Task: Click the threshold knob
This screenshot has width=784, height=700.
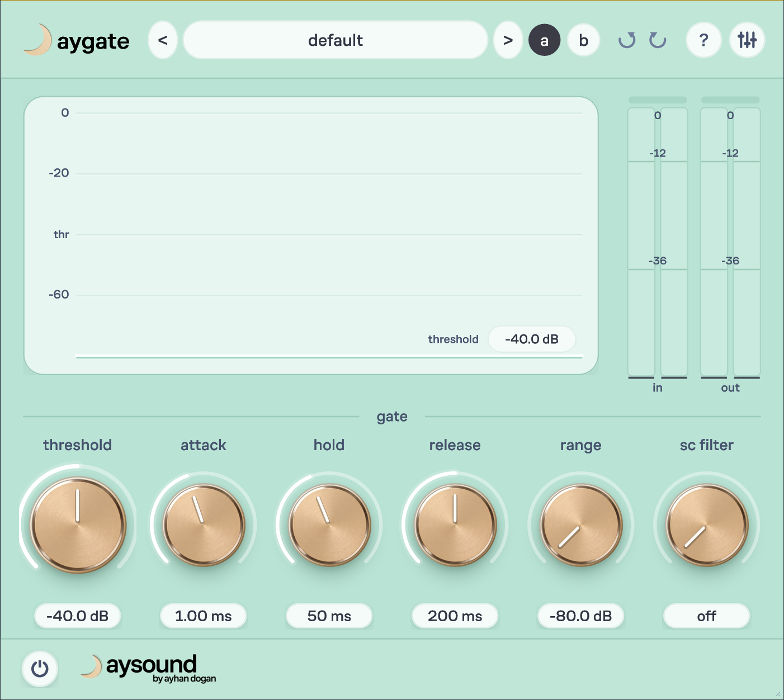Action: pyautogui.click(x=78, y=524)
